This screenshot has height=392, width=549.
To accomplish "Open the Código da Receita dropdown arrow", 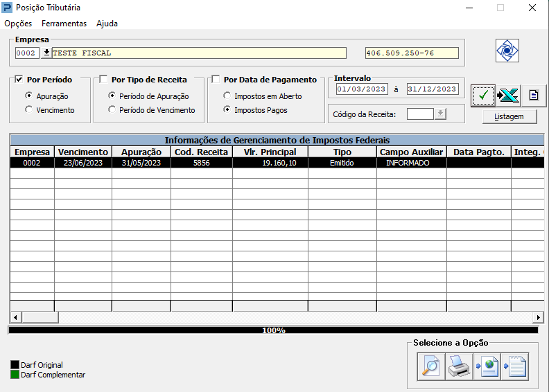I will (440, 114).
